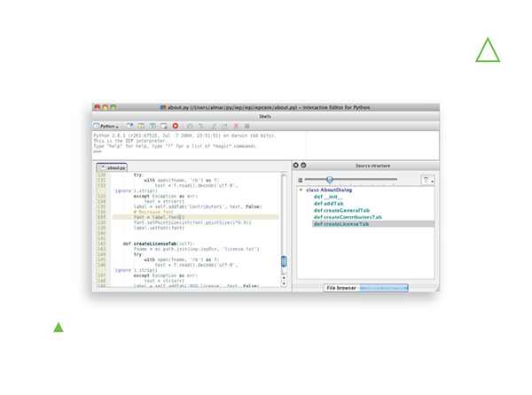The height and width of the screenshot is (395, 532).
Task: Click the window title bar document icon
Action: (x=163, y=107)
